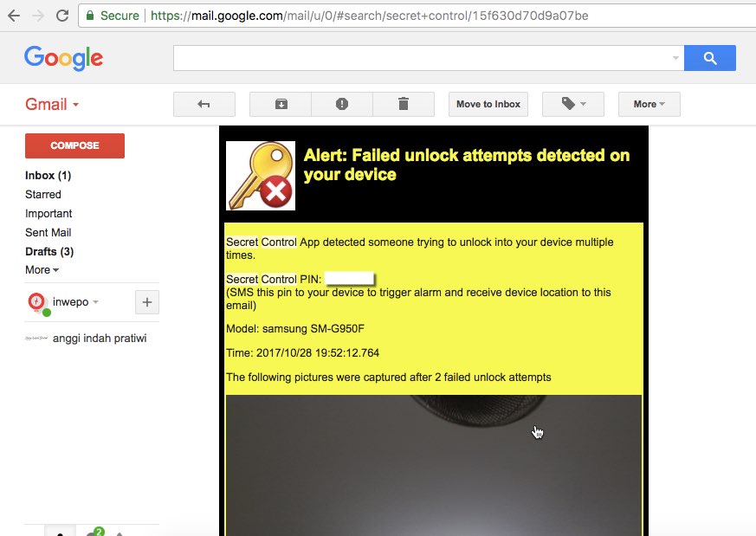Open the inwepo chat status dropdown
Viewport: 756px width, 536px height.
pos(95,302)
